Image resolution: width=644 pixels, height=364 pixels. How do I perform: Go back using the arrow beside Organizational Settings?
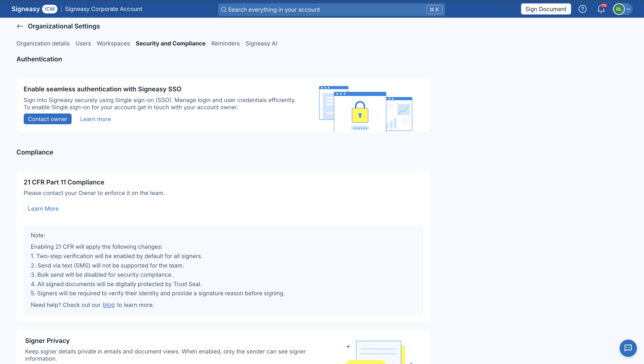pos(20,26)
